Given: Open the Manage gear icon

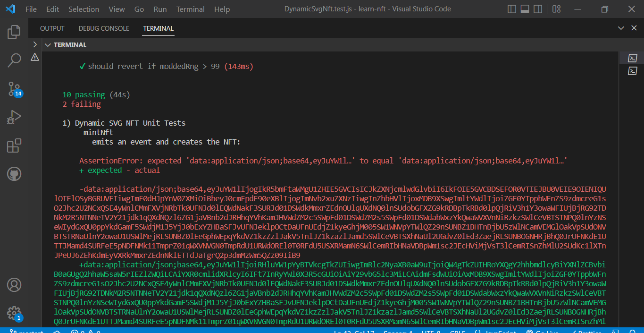Looking at the screenshot, I should [14, 313].
